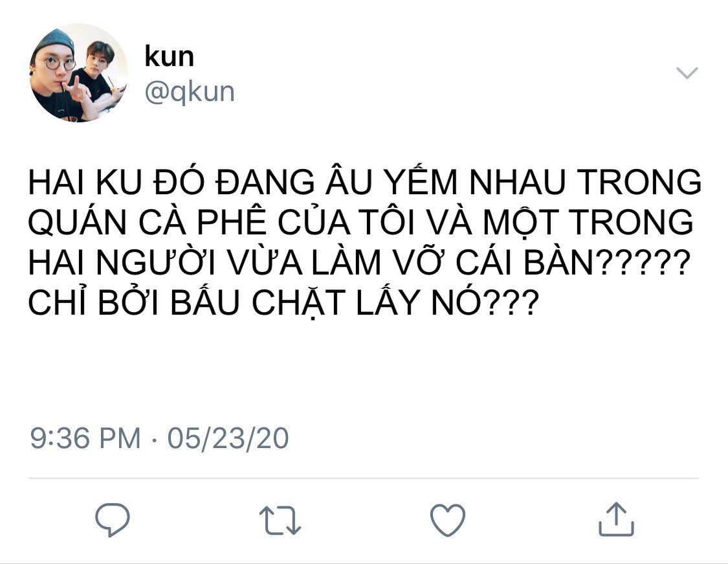Visit the @qkun handle link
The width and height of the screenshot is (728, 564).
[x=190, y=92]
